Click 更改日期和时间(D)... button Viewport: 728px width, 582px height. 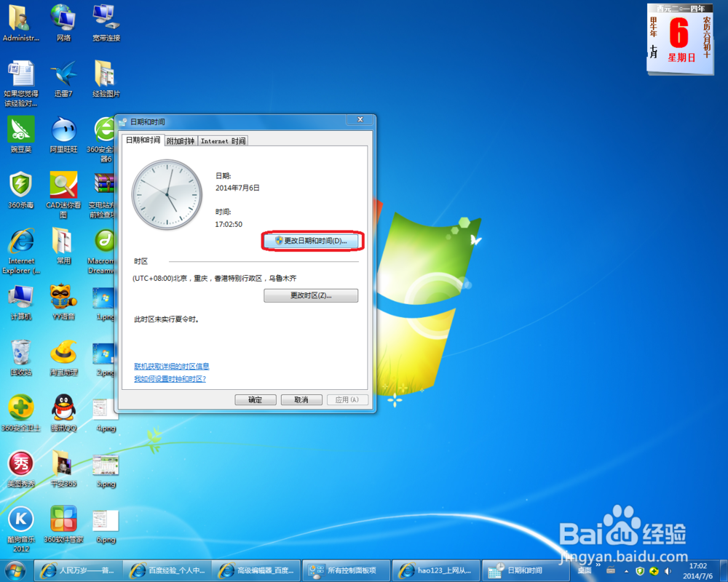311,241
